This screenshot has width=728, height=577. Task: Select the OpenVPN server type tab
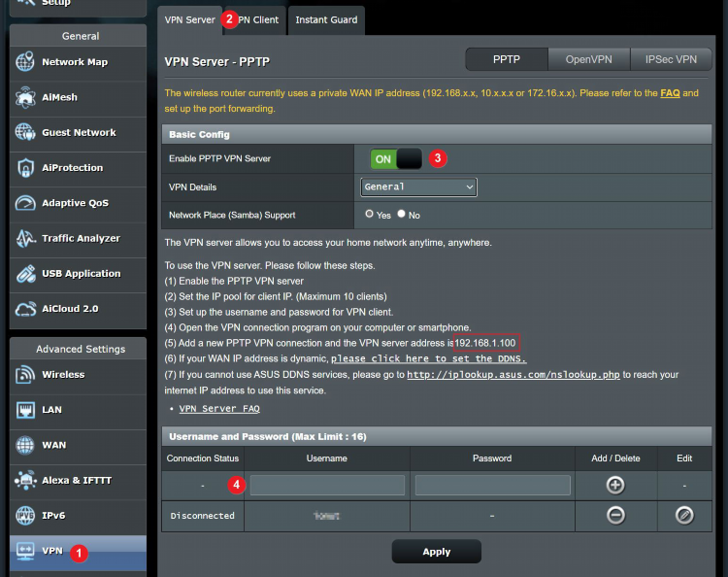click(589, 59)
